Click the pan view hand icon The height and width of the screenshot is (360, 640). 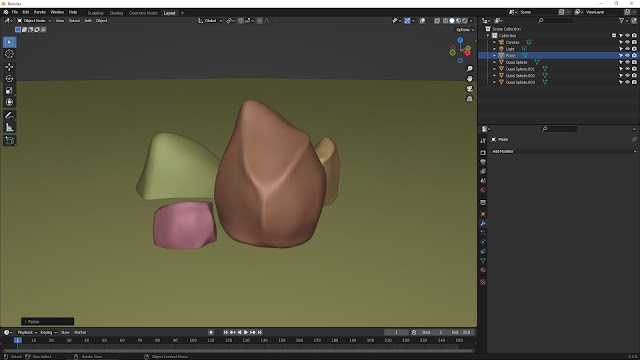[470, 79]
